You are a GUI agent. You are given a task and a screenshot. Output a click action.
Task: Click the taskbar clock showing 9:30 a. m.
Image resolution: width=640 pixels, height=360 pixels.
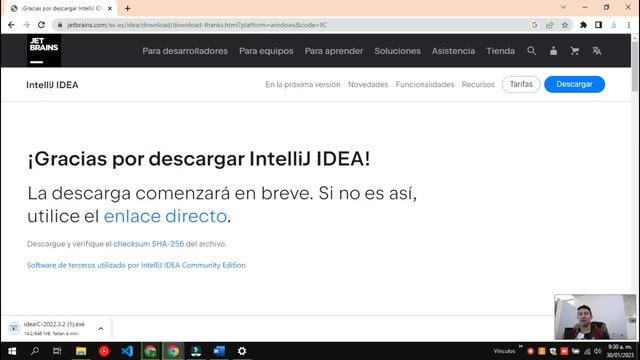click(620, 351)
